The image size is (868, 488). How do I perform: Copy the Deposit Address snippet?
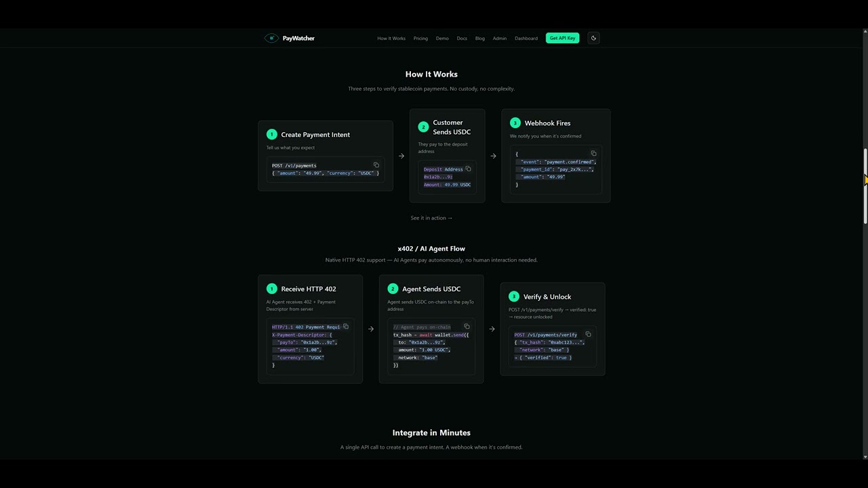468,169
